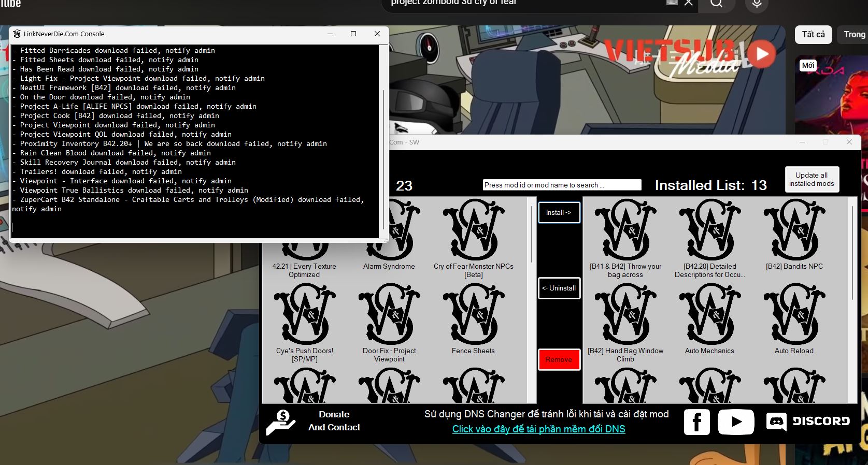The width and height of the screenshot is (868, 465).
Task: Pick the Fence Sheets mod icon
Action: 474,314
